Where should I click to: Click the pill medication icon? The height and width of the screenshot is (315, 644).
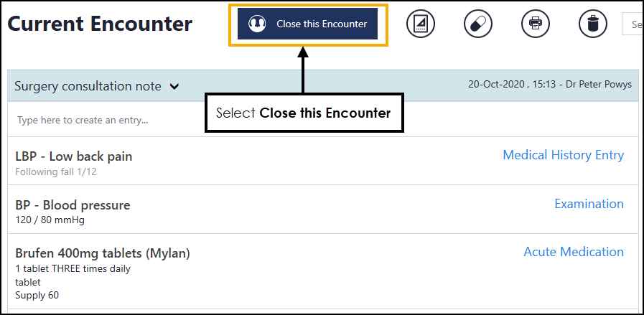(478, 24)
